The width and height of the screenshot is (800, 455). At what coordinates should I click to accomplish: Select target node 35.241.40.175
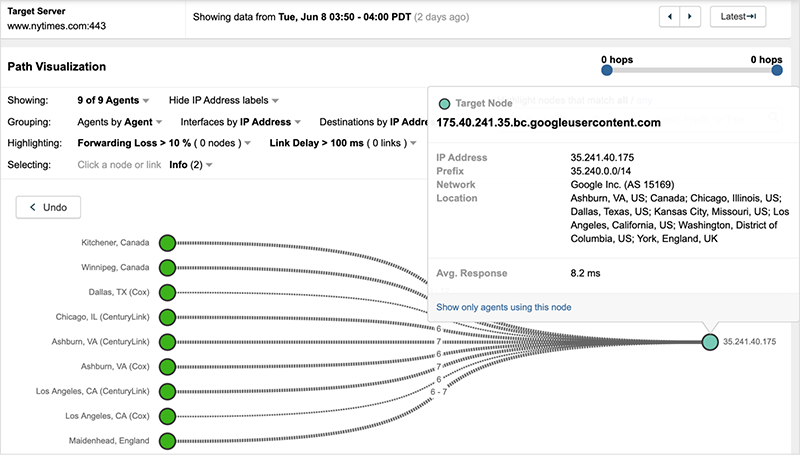pyautogui.click(x=709, y=342)
